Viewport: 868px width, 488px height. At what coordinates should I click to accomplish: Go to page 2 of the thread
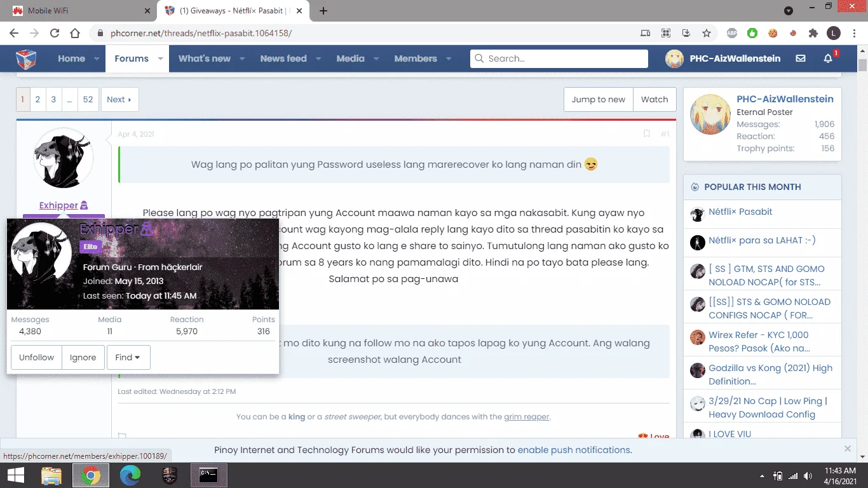(37, 100)
